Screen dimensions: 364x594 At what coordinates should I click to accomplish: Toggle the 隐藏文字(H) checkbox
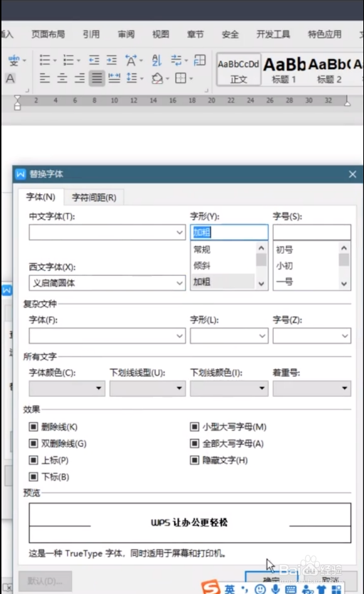194,460
